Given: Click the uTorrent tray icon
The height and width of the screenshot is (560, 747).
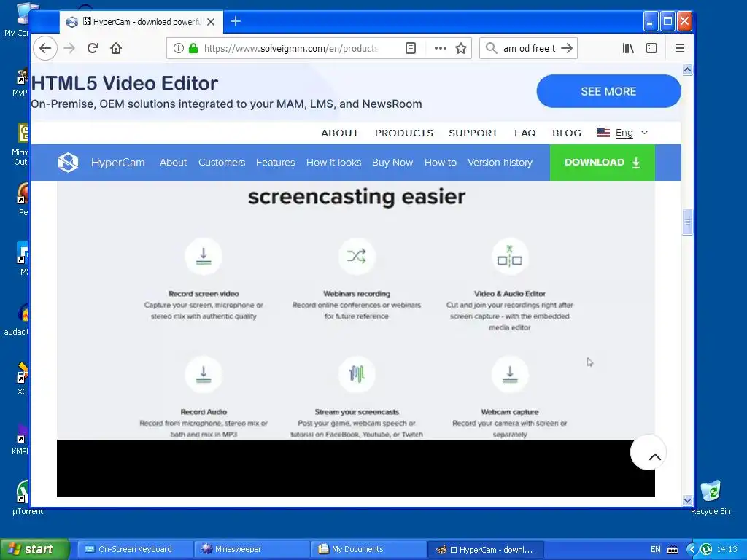Looking at the screenshot, I should point(706,549).
